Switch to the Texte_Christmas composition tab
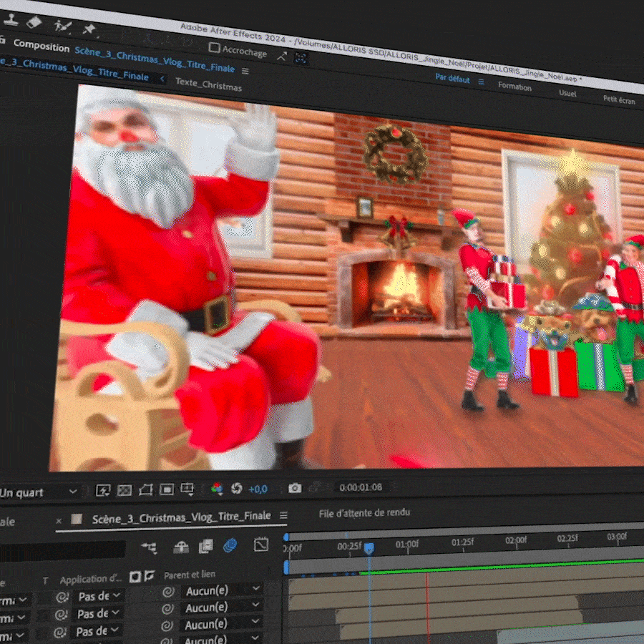 [208, 85]
